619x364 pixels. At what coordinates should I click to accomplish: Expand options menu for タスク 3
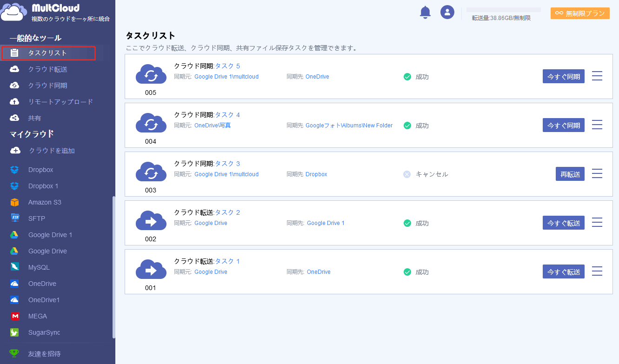pos(597,174)
